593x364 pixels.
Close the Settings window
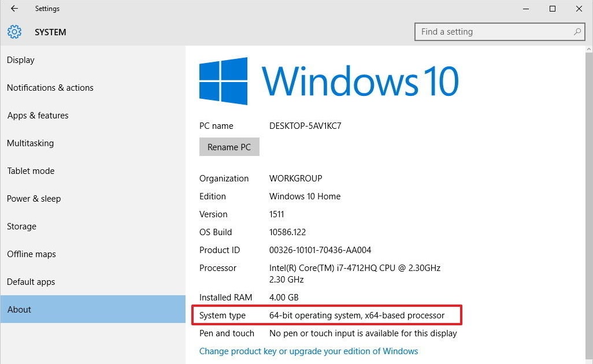tap(579, 9)
